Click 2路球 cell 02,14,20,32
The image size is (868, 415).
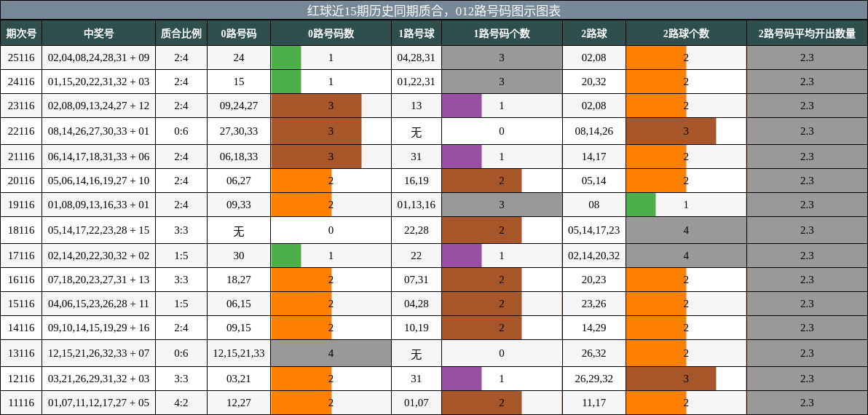click(594, 256)
